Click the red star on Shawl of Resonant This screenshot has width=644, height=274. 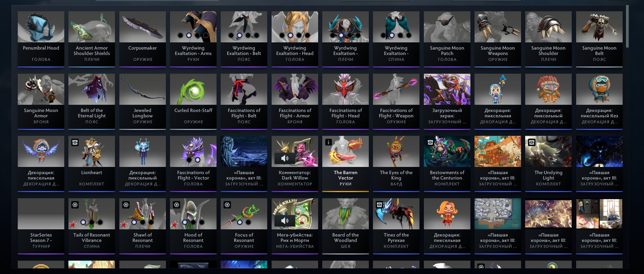pos(124,224)
